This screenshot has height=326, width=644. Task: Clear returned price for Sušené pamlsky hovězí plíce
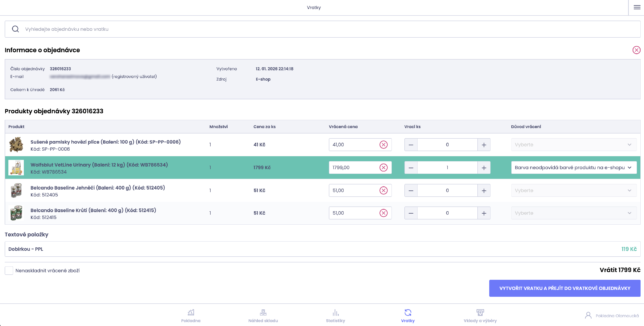pos(383,145)
